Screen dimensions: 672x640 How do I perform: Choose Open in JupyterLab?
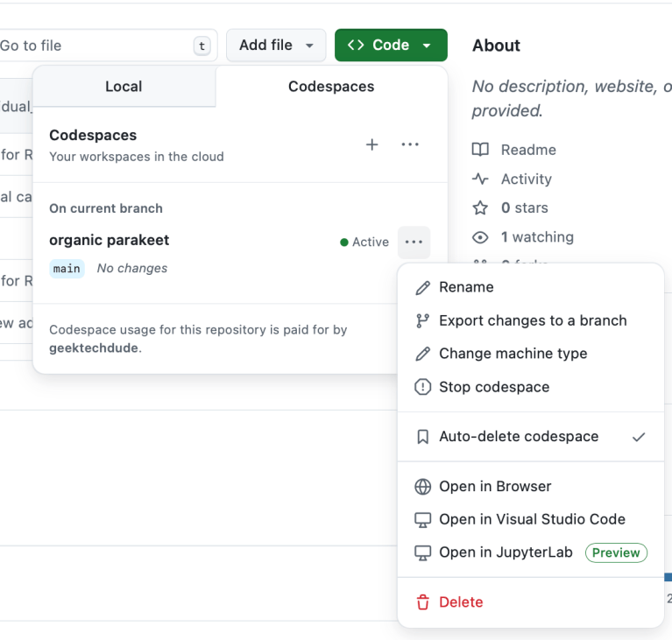531,552
